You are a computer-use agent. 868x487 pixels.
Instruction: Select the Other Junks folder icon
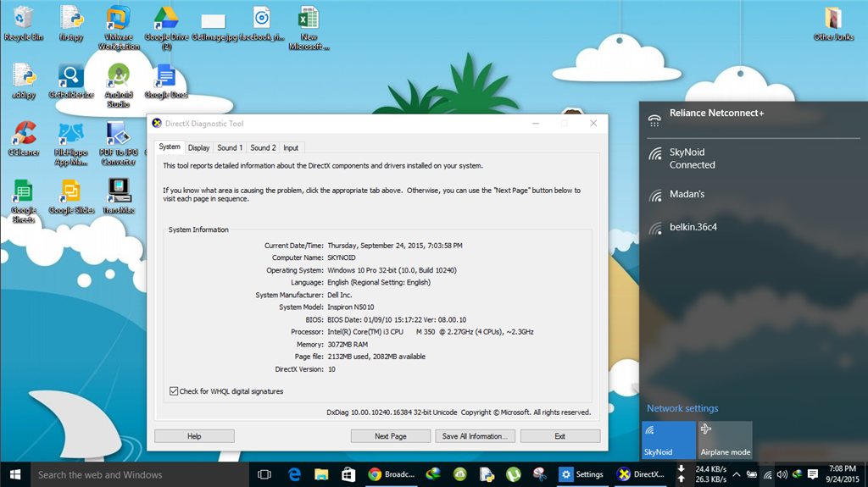pyautogui.click(x=833, y=24)
